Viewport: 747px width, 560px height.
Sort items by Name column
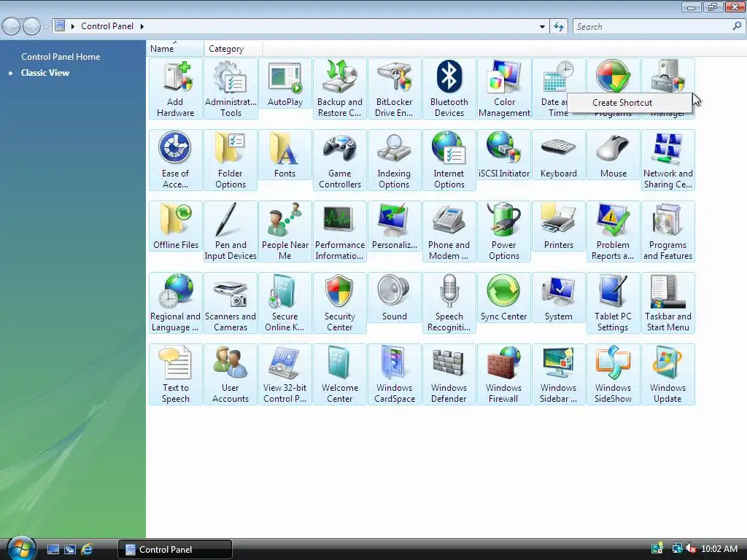[x=175, y=49]
